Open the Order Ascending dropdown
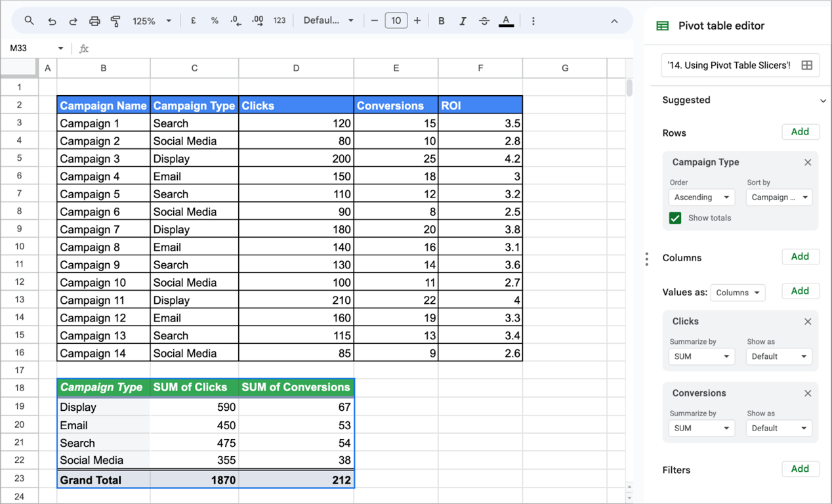This screenshot has width=832, height=504. click(701, 198)
